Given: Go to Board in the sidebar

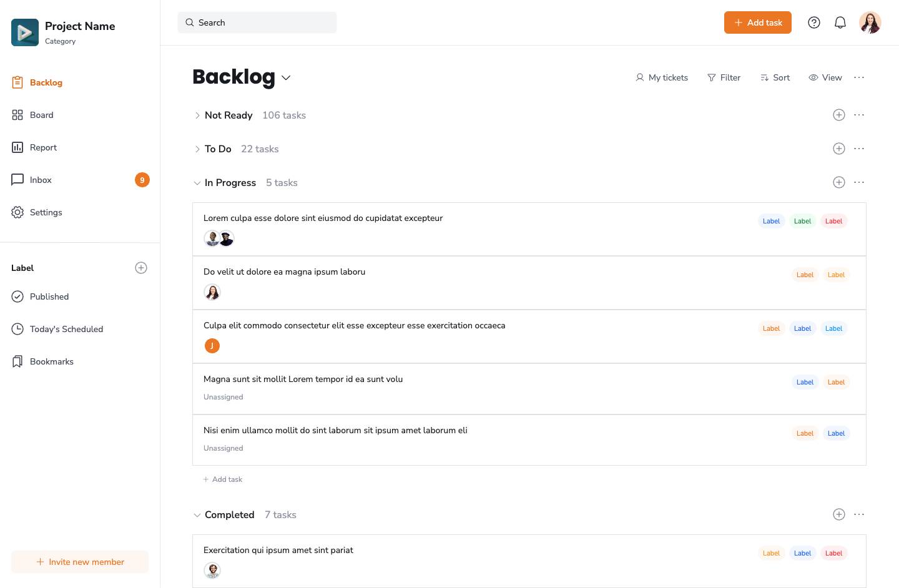Looking at the screenshot, I should [x=41, y=115].
